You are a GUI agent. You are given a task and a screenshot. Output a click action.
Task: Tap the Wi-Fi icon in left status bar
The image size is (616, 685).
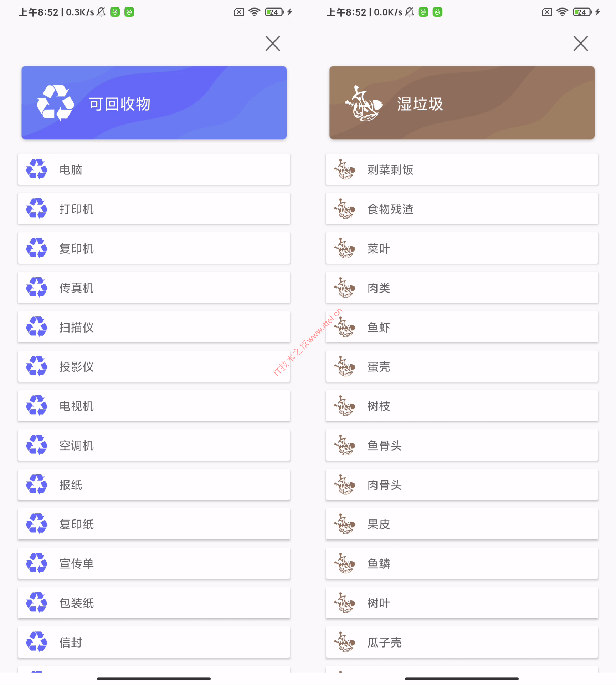(254, 12)
